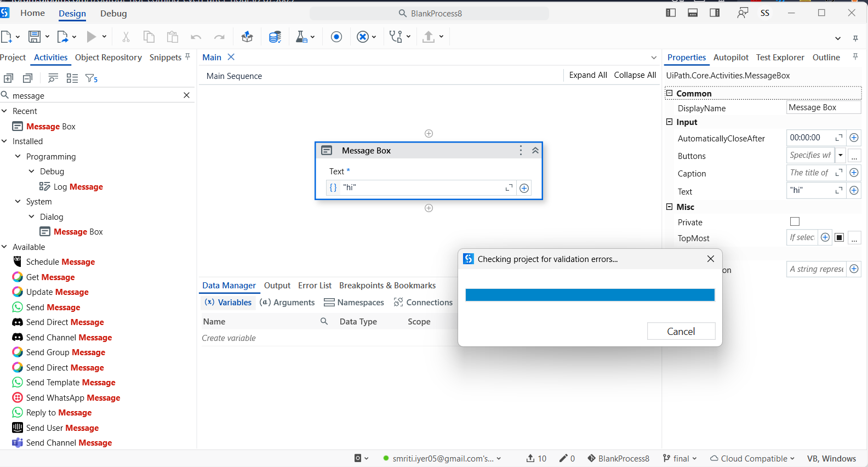Click the Export as Template icon

(x=62, y=37)
